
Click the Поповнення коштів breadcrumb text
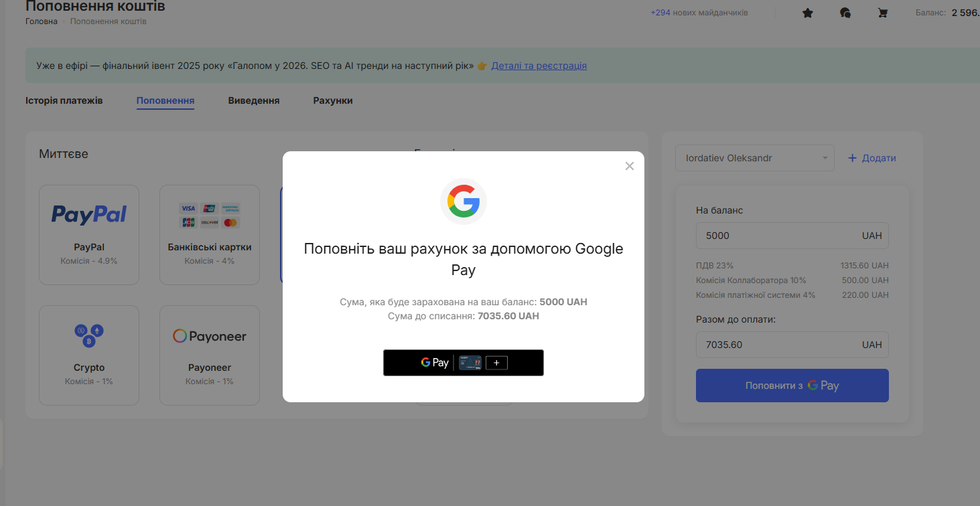(x=109, y=21)
